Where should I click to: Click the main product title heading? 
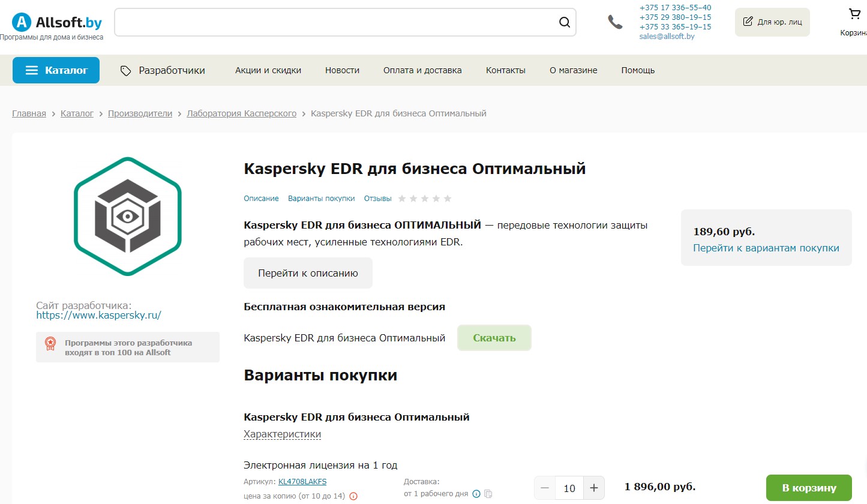[415, 169]
